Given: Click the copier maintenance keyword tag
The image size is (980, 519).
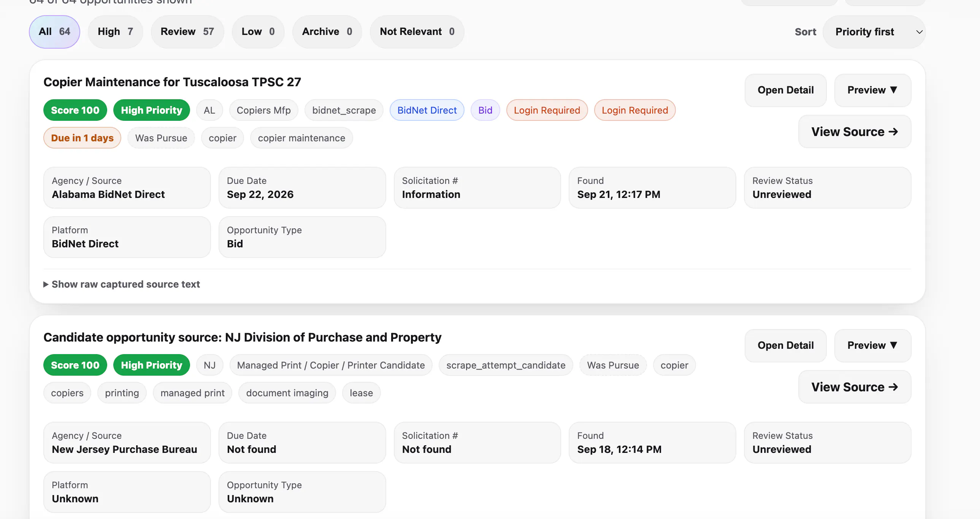Looking at the screenshot, I should click(x=301, y=138).
